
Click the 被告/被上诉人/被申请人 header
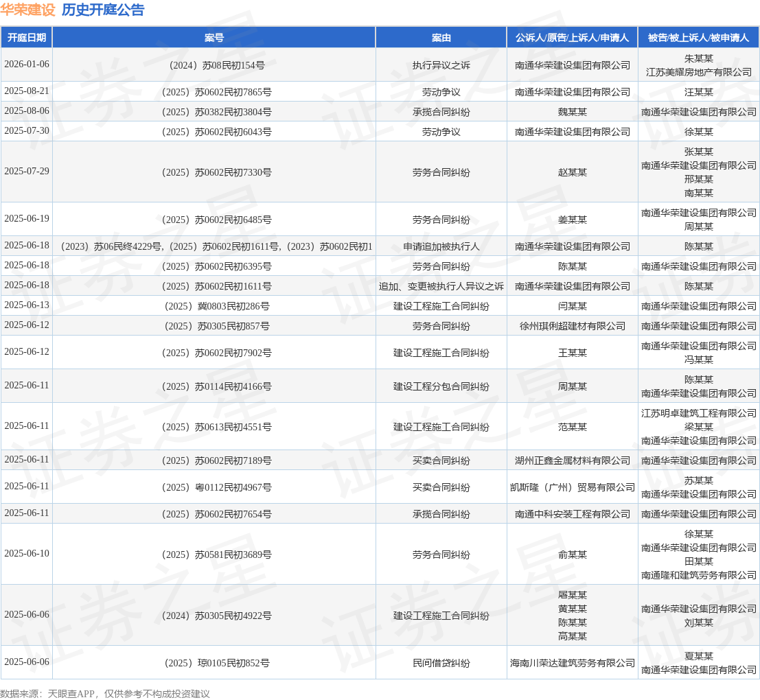pos(698,38)
